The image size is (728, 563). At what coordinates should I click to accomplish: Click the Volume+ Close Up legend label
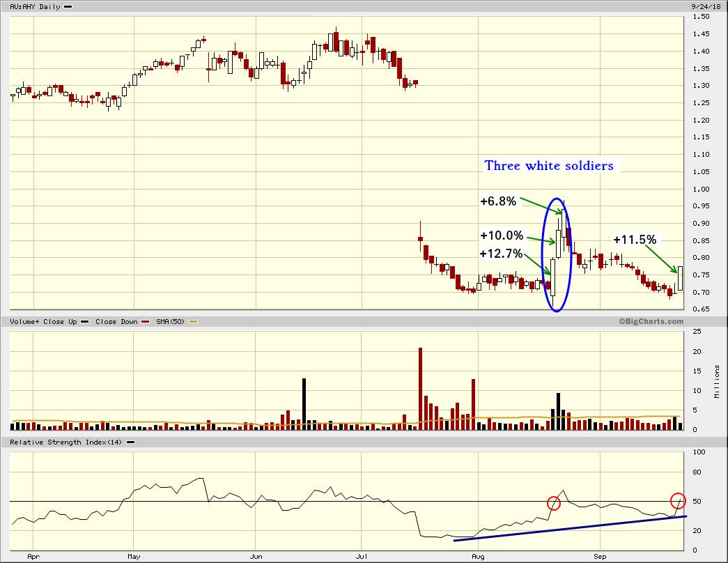[43, 321]
